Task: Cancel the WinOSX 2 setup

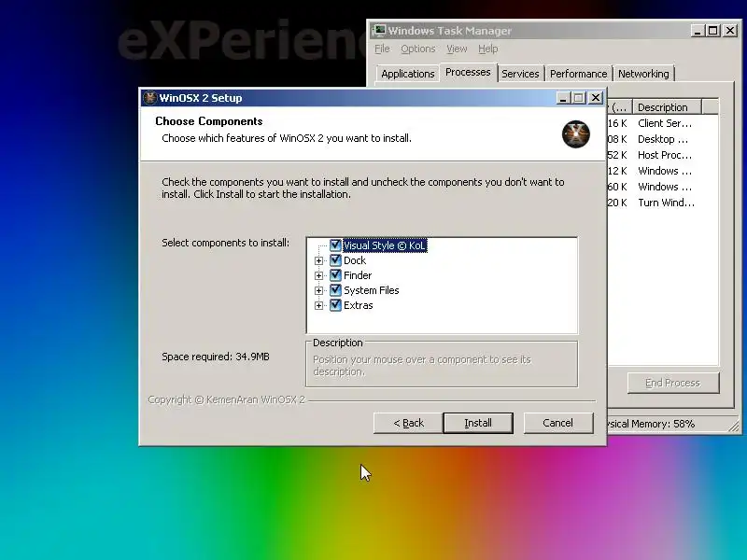Action: click(557, 423)
